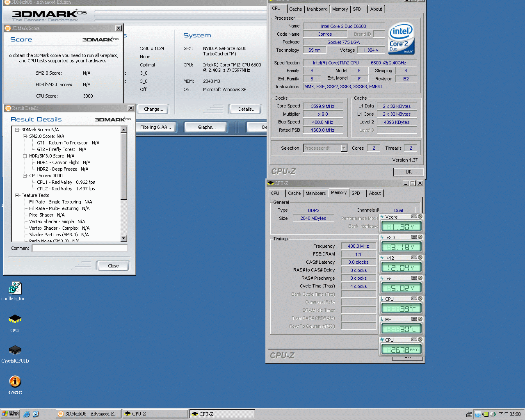Select the first CPU-Z taskbar button
The width and height of the screenshot is (525, 420).
point(155,414)
